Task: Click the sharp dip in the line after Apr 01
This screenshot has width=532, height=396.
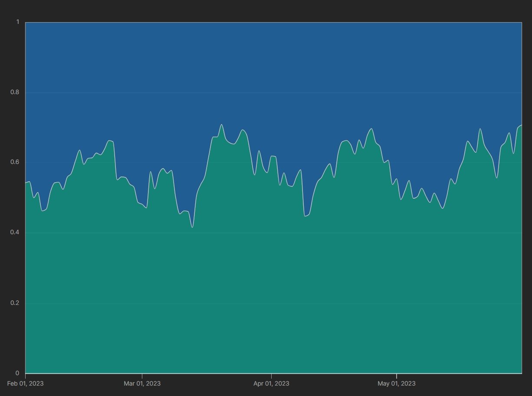Action: tap(305, 216)
